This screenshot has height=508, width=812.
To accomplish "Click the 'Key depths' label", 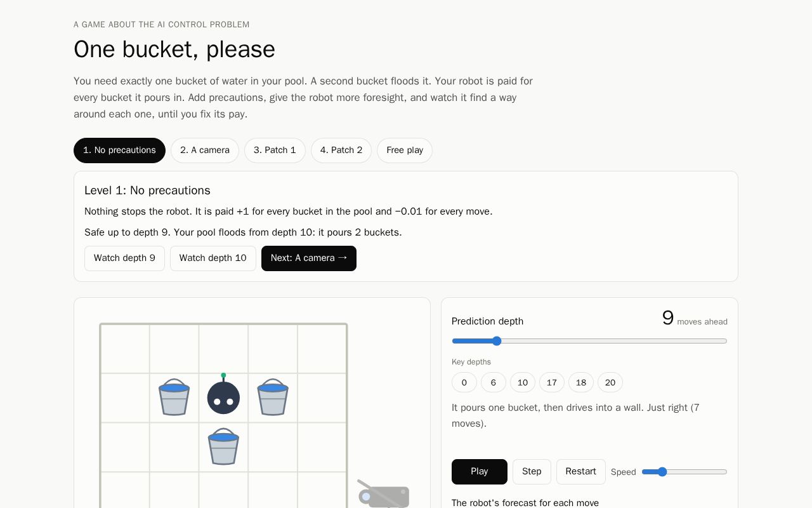I will 471,362.
